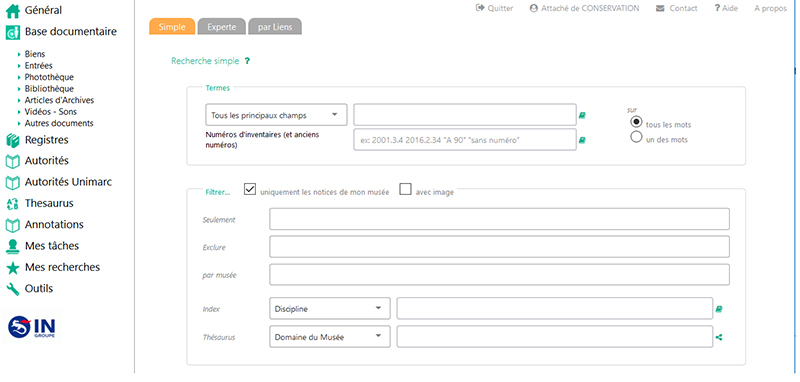The image size is (800, 382).
Task: Open the Mes tâches menu
Action: pyautogui.click(x=52, y=246)
